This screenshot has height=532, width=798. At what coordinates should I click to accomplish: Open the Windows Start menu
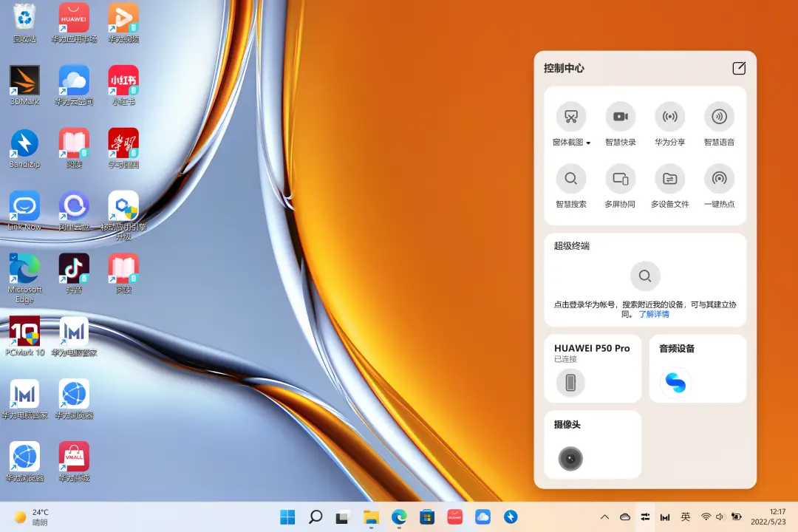click(287, 517)
